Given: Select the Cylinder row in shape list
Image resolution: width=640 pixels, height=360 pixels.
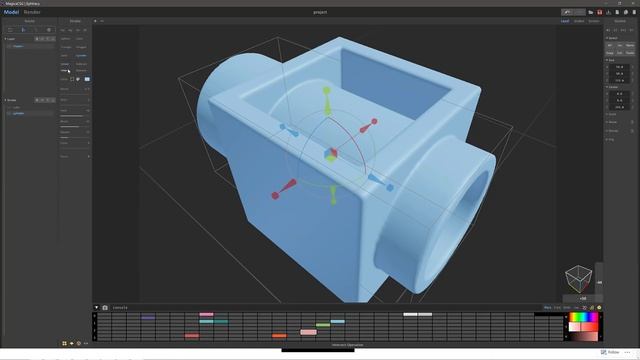Looking at the screenshot, I should [31, 113].
